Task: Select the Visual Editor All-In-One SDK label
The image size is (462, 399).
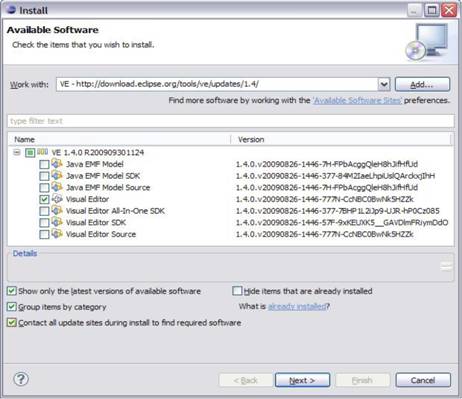Action: coord(115,211)
